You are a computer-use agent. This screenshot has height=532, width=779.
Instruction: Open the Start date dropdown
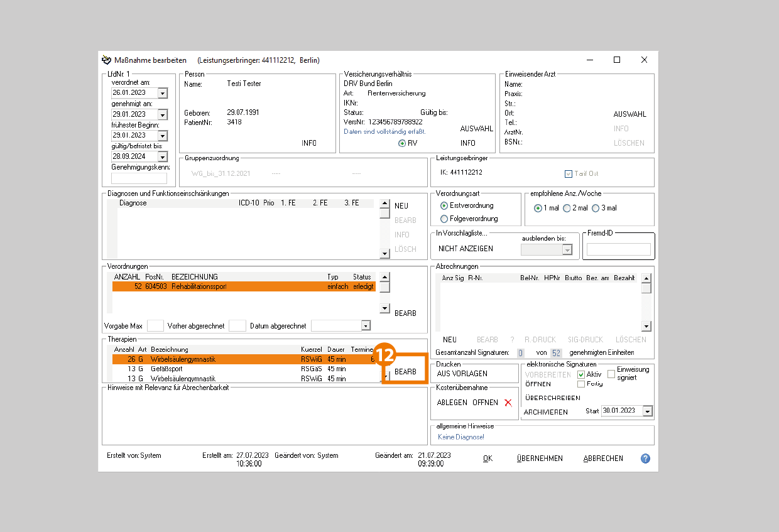[648, 411]
